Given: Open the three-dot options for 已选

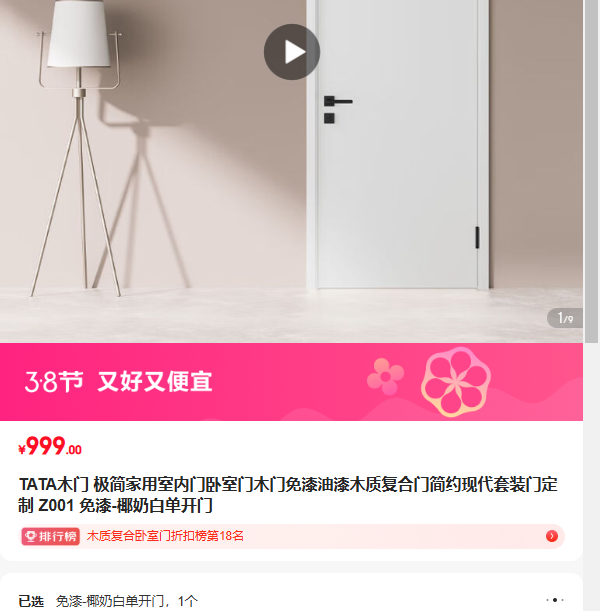Looking at the screenshot, I should [555, 600].
